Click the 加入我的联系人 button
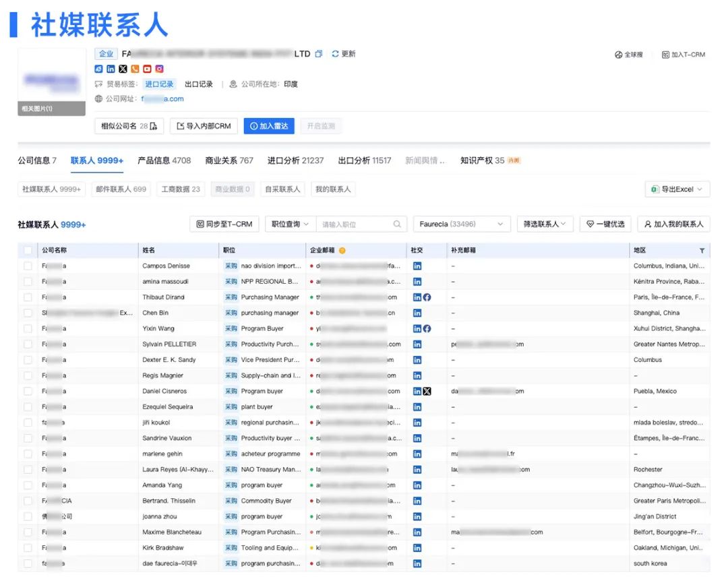728x579 pixels. (x=673, y=224)
